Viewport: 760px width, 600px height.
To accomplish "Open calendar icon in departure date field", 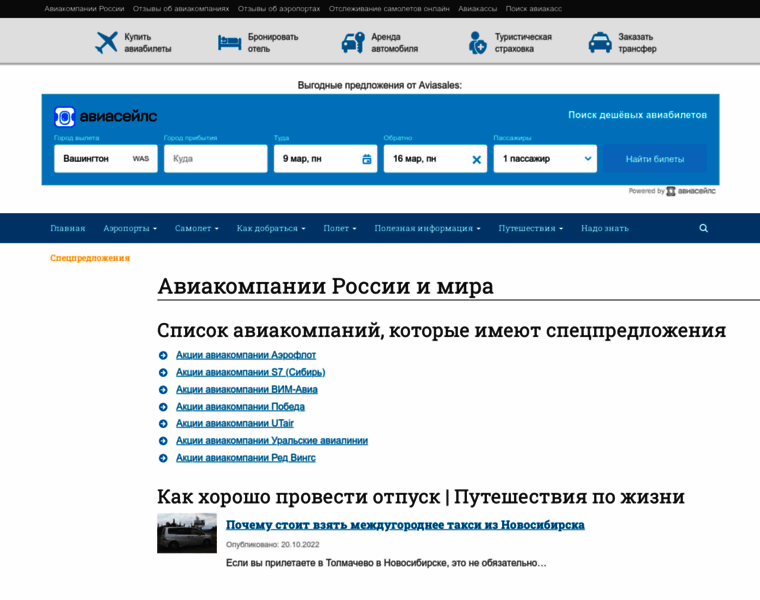I will click(366, 159).
